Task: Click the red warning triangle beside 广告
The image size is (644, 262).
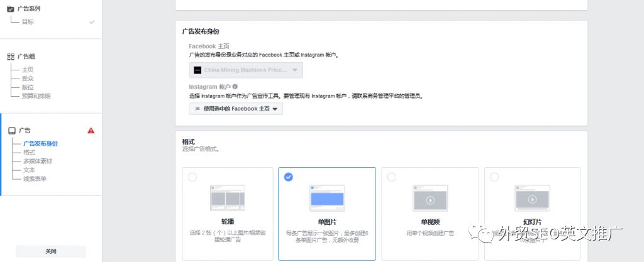Action: (x=91, y=131)
